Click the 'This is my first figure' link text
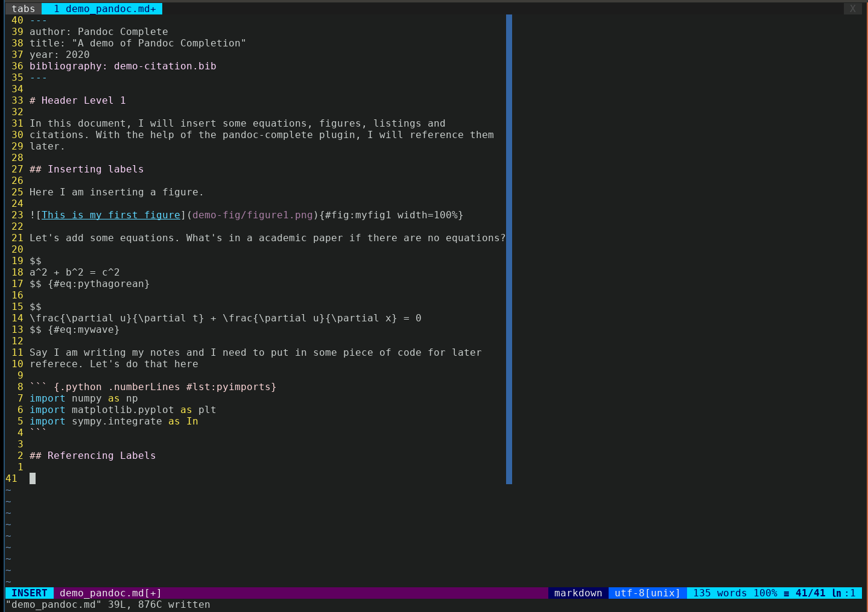The height and width of the screenshot is (612, 868). pos(111,215)
